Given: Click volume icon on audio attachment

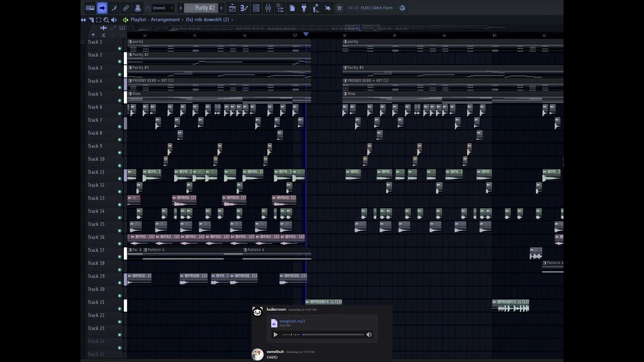Looking at the screenshot, I should [x=369, y=334].
